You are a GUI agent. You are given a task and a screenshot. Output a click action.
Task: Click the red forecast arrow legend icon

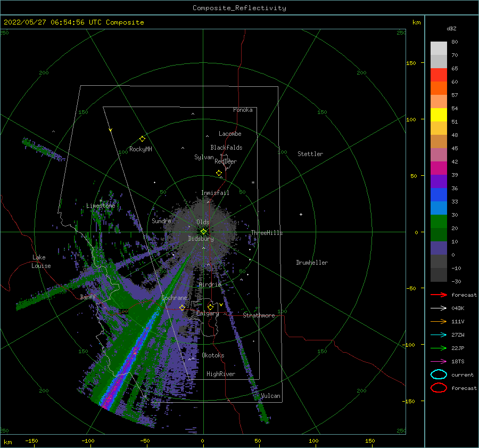(x=439, y=295)
